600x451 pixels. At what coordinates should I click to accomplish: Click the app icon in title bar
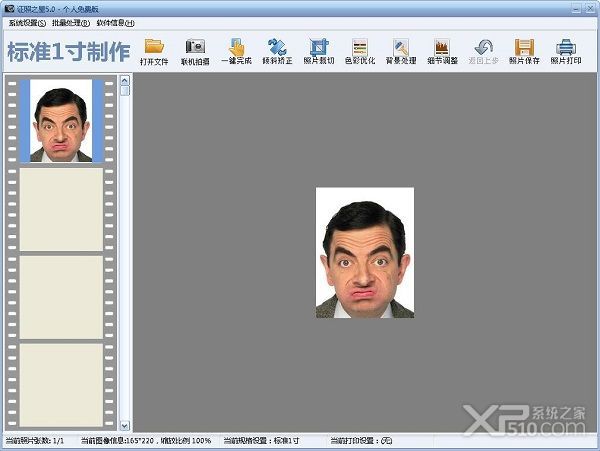click(10, 8)
